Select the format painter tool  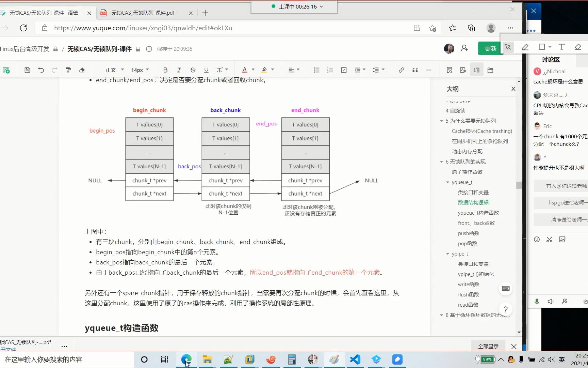click(x=68, y=70)
